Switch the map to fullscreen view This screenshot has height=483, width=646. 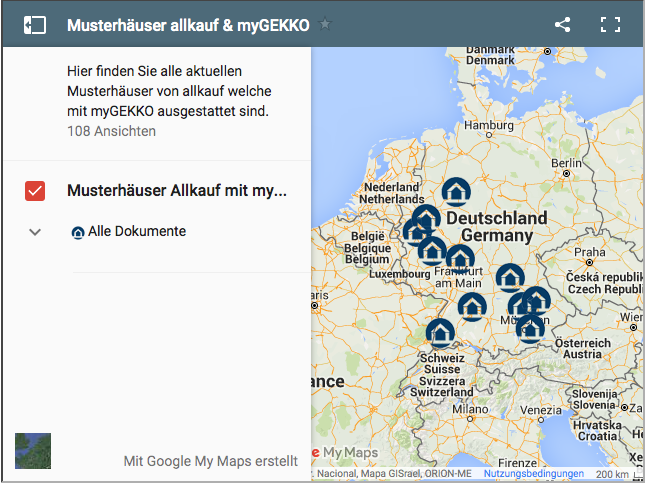tap(610, 25)
